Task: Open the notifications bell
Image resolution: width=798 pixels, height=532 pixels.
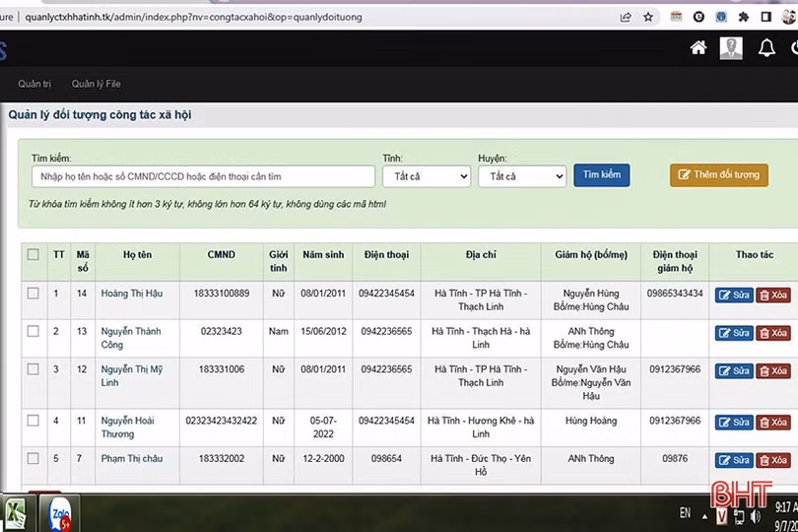Action: click(766, 48)
